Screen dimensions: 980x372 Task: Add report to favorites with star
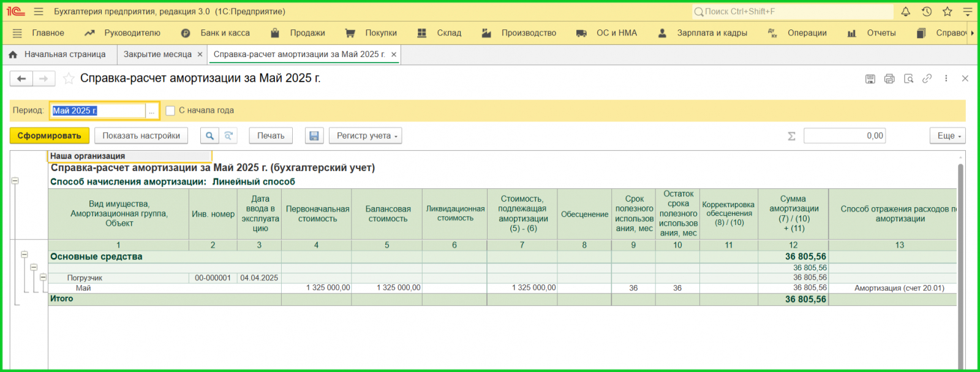(69, 78)
